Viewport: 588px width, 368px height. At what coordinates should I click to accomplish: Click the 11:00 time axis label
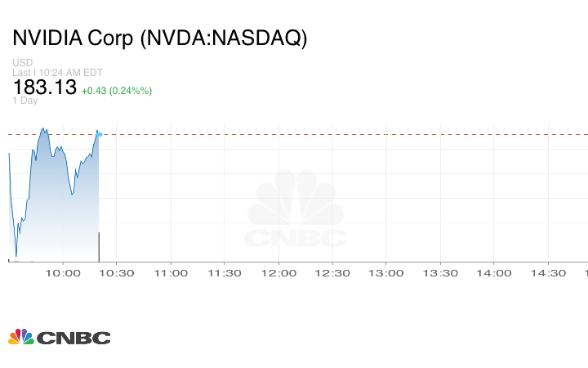[170, 273]
